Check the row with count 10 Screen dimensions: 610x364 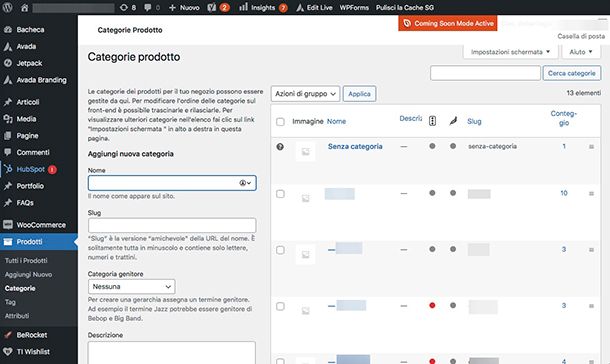280,194
